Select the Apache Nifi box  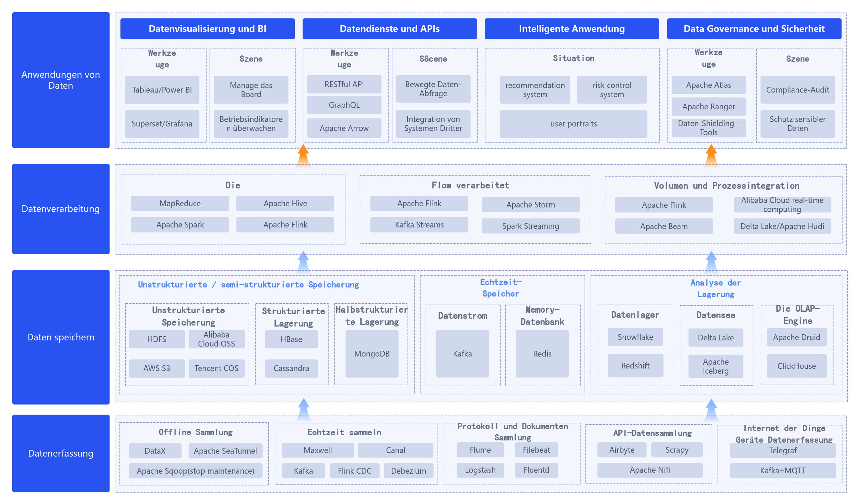click(650, 470)
